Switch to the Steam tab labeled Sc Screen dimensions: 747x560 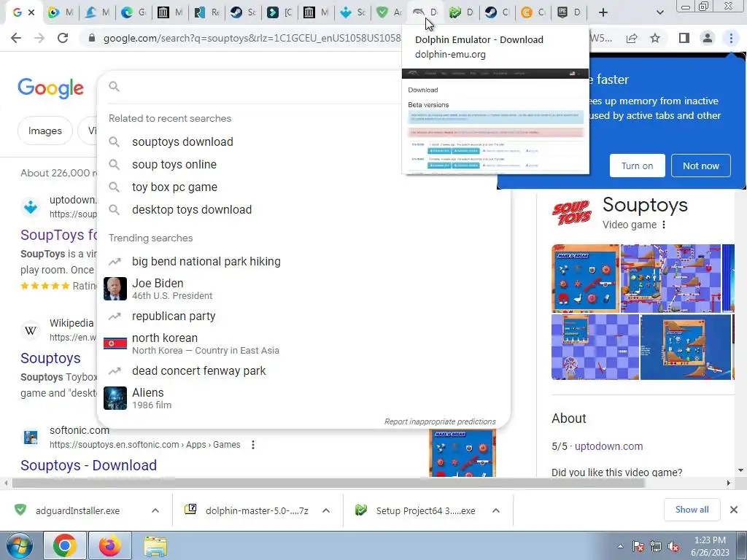click(242, 12)
